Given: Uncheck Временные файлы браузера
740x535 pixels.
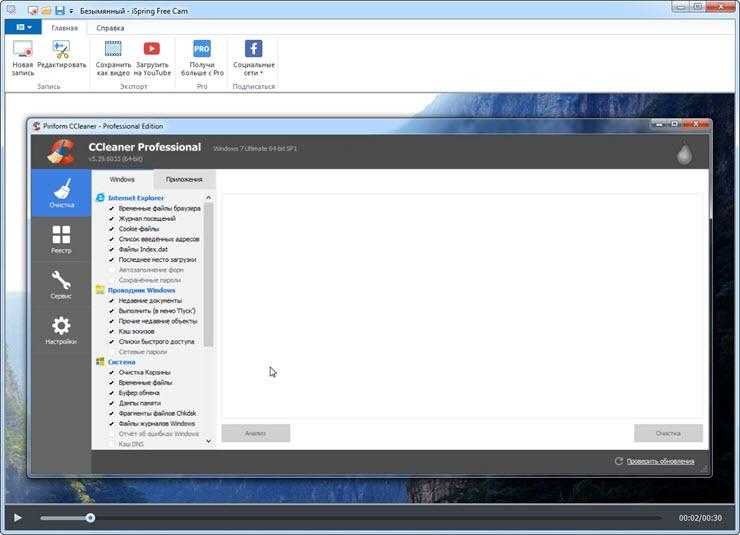Looking at the screenshot, I should tap(112, 208).
